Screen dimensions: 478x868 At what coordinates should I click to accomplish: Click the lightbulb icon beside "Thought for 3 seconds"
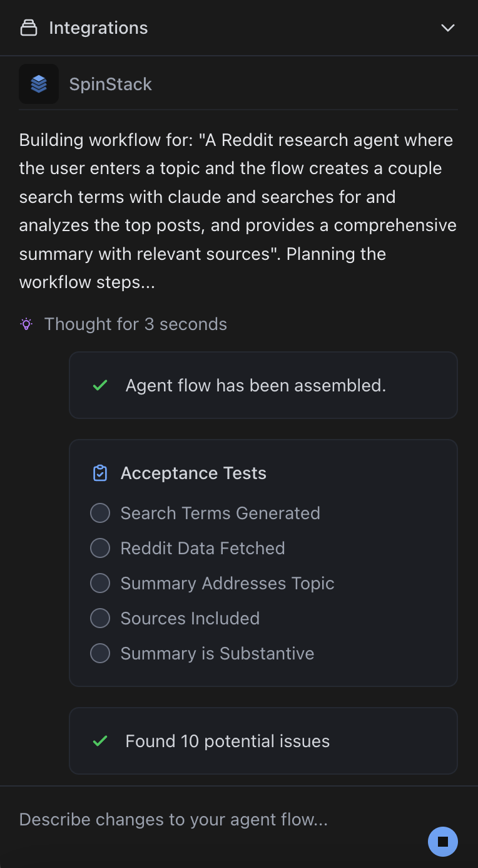coord(26,324)
